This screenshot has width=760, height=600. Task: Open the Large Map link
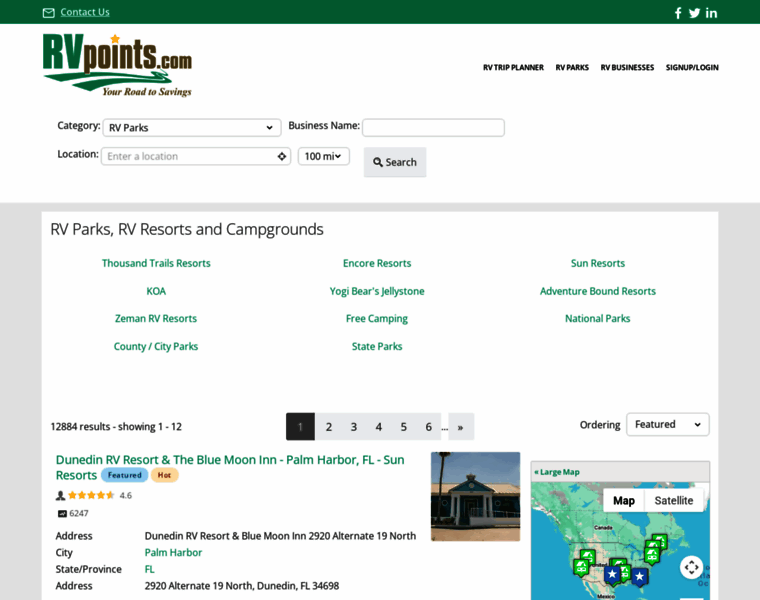tap(557, 472)
